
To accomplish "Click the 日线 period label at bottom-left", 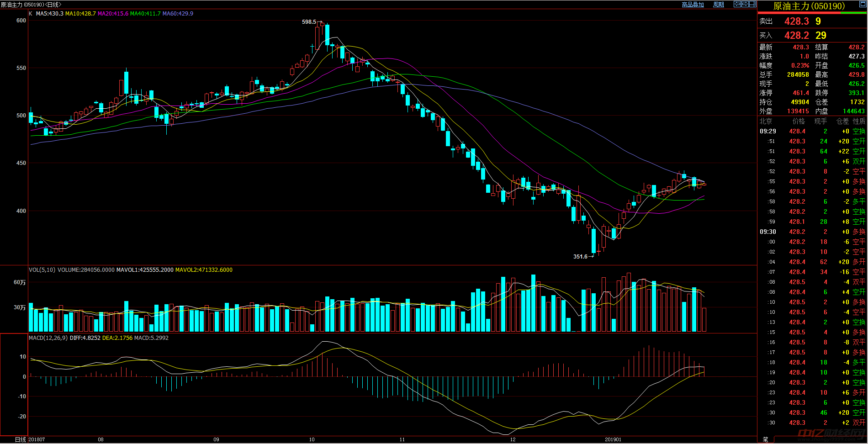I will (21, 439).
